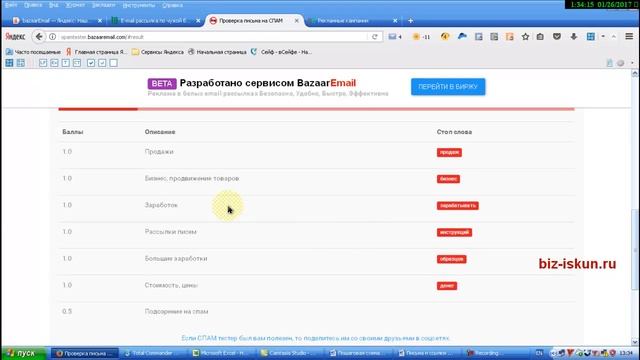
Task: Close the 'Проверка письма на СПАМ' tab
Action: pyautogui.click(x=297, y=20)
